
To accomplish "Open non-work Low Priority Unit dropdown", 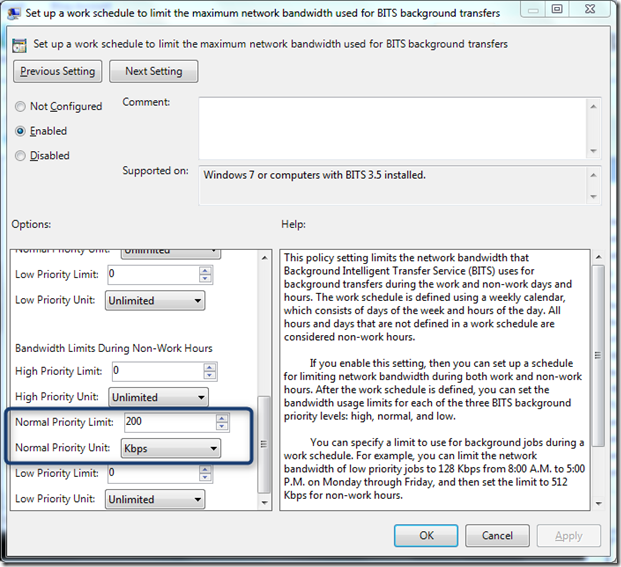I will pyautogui.click(x=155, y=500).
